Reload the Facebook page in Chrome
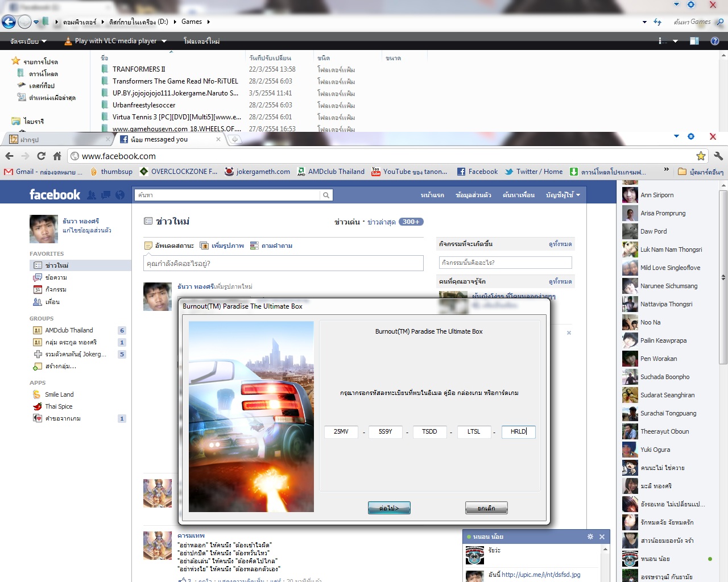The width and height of the screenshot is (728, 582). 41,156
